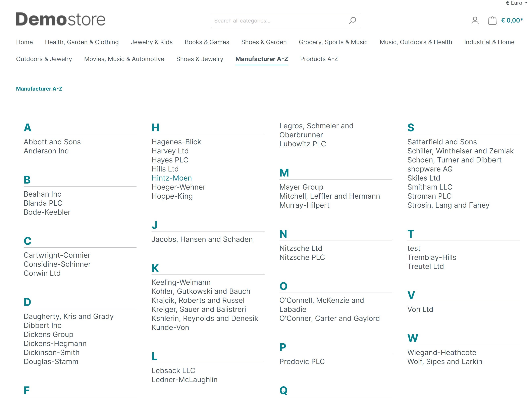532x400 pixels.
Task: Click the search magnifier icon
Action: click(x=352, y=21)
